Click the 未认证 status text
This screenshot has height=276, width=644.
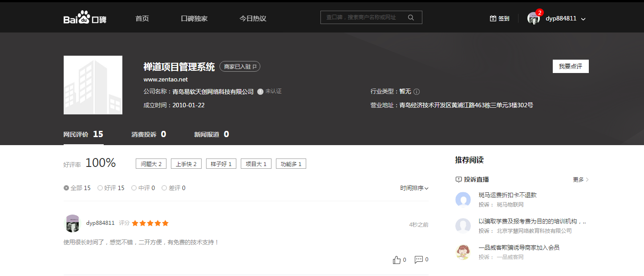[274, 91]
